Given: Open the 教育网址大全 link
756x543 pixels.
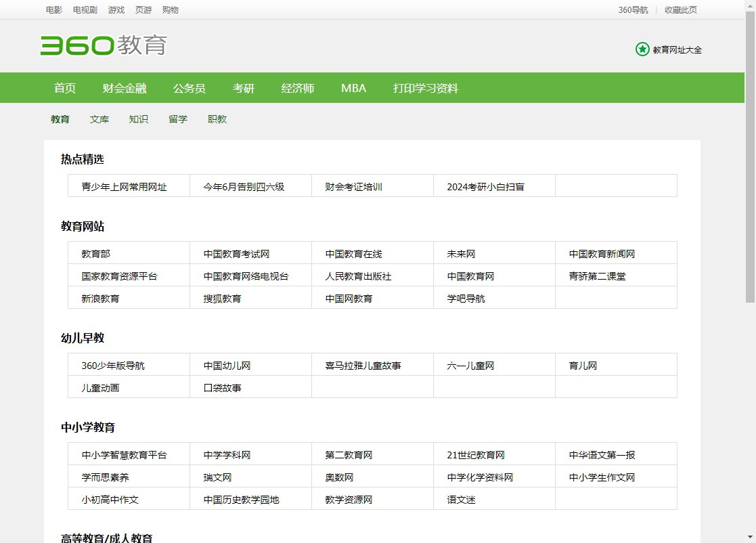Looking at the screenshot, I should (677, 49).
